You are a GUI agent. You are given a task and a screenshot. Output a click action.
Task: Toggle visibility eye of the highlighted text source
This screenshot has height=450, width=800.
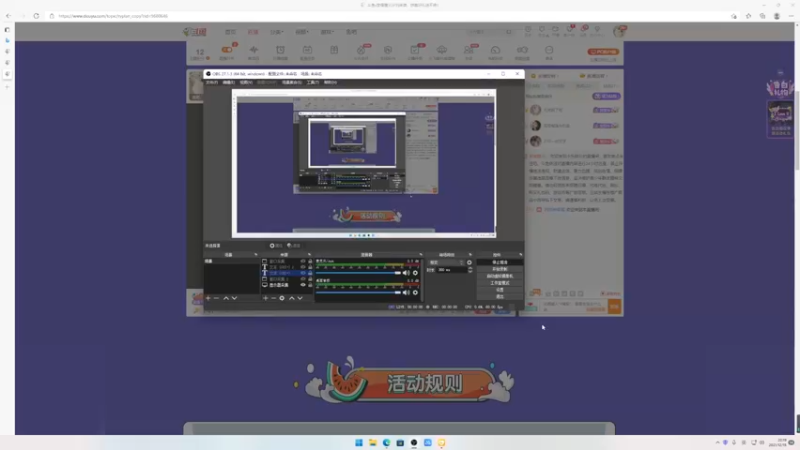pos(303,273)
